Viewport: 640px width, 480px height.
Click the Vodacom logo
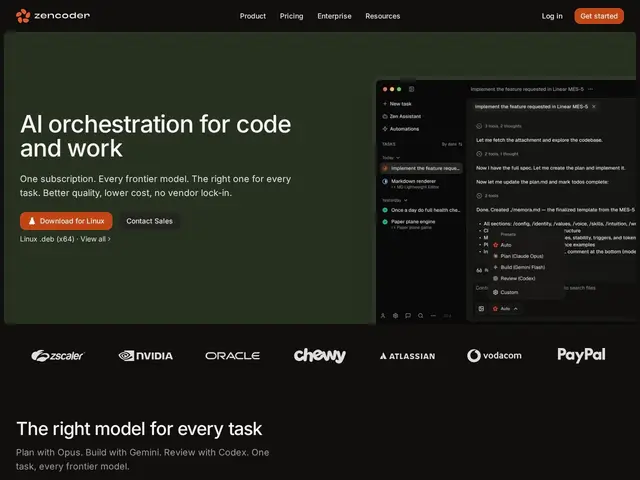494,356
